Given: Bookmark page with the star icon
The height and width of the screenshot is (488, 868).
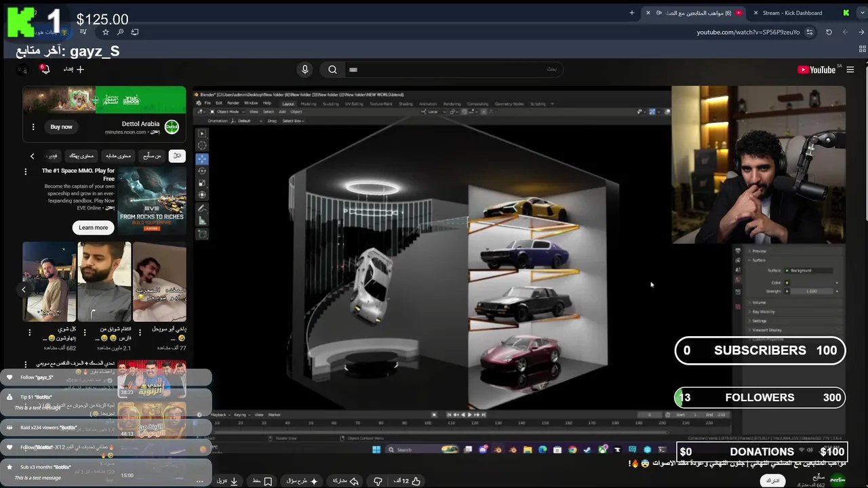Looking at the screenshot, I should point(106,32).
